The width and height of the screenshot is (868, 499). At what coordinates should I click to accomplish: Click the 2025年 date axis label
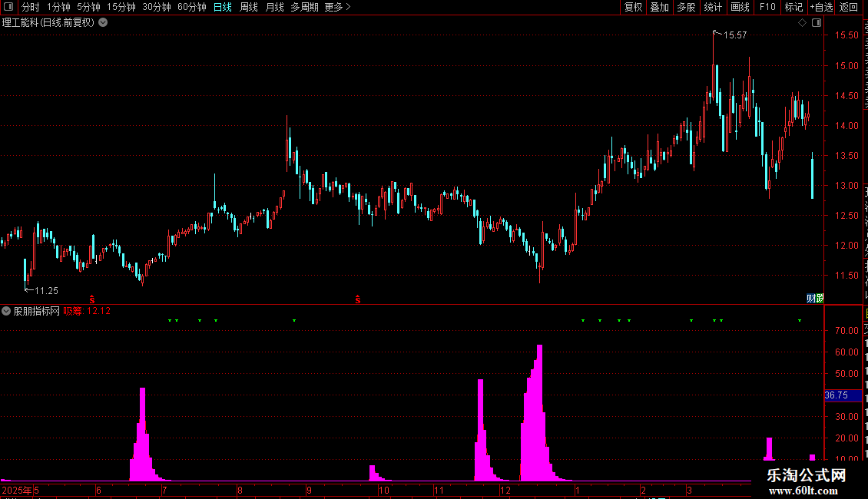(17, 490)
